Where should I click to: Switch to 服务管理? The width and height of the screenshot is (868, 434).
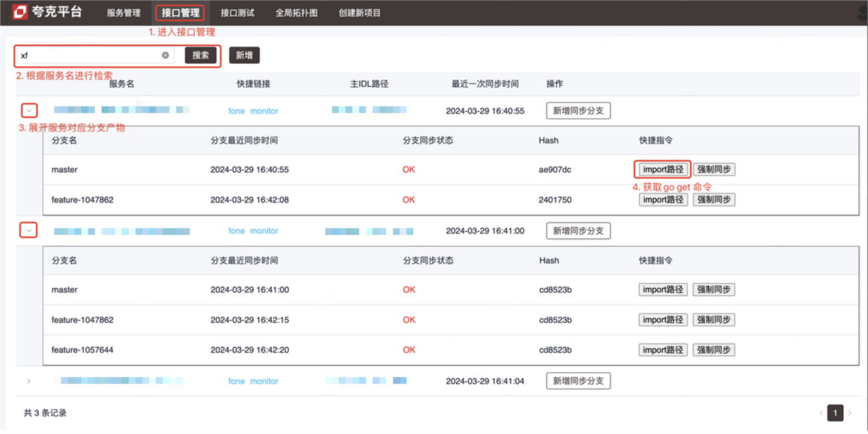[122, 12]
